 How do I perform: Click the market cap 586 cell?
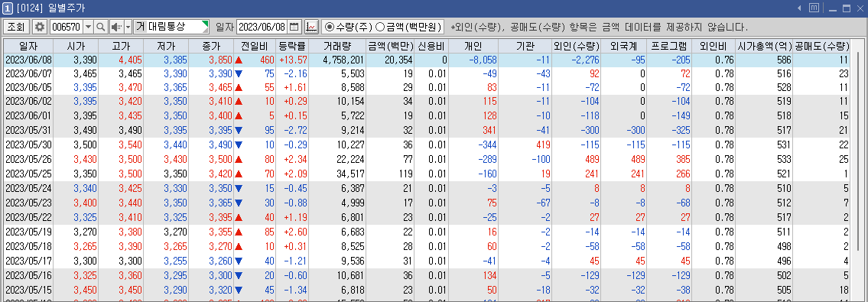pos(764,60)
